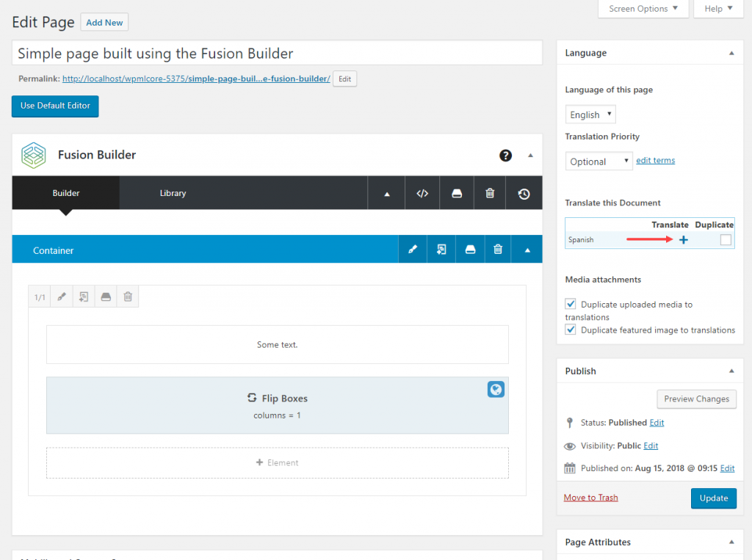Viewport: 752px width, 560px height.
Task: Click the calendar icon beside Published on
Action: (570, 468)
